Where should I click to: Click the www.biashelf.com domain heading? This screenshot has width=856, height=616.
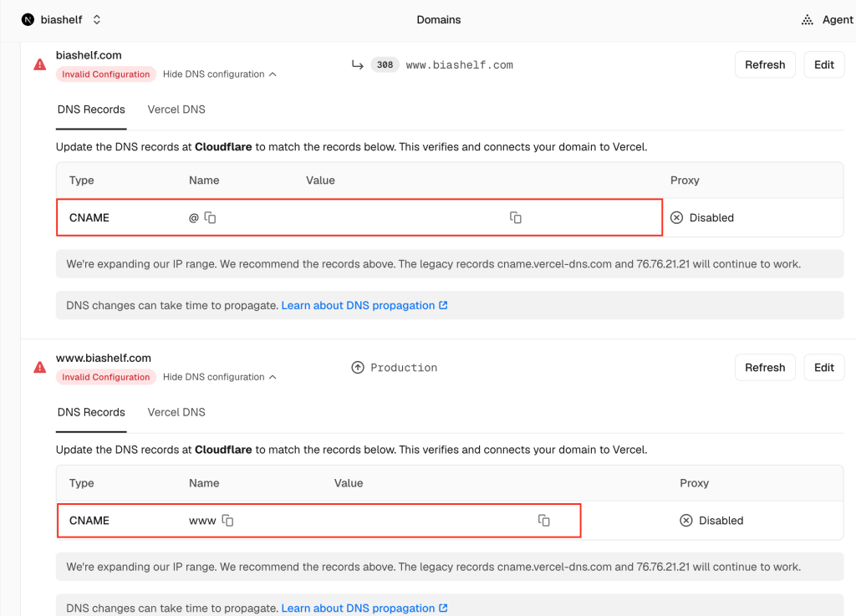coord(103,358)
